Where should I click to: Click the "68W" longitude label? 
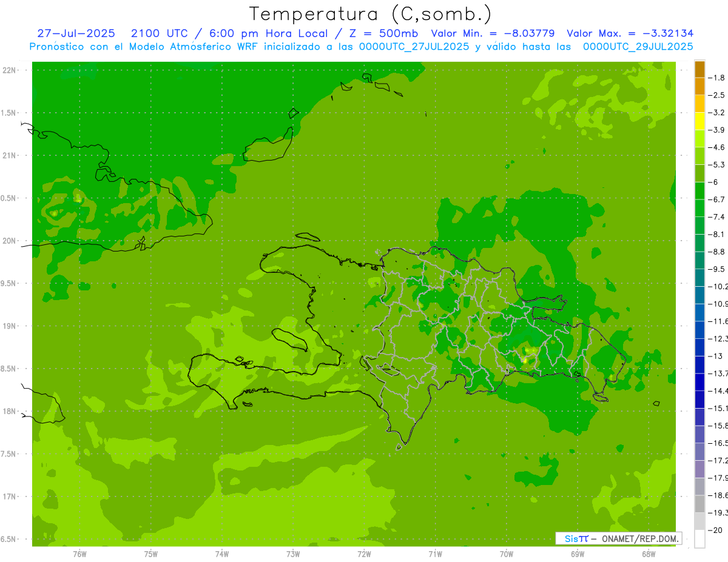649,554
